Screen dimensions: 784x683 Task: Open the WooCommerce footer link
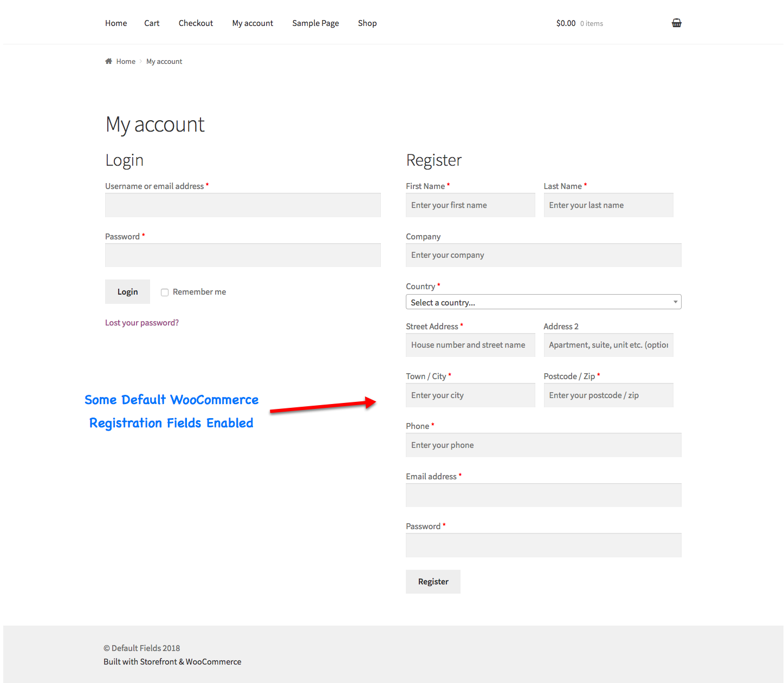(x=213, y=662)
